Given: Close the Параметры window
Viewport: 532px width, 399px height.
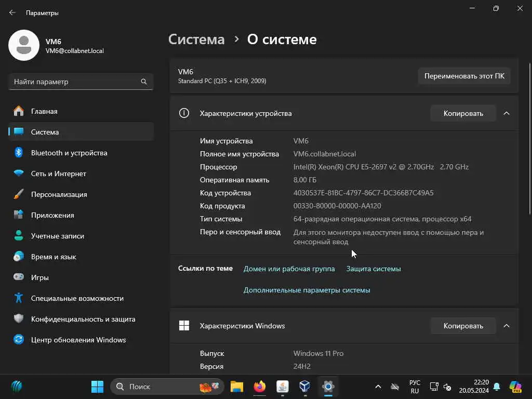Looking at the screenshot, I should tap(520, 8).
